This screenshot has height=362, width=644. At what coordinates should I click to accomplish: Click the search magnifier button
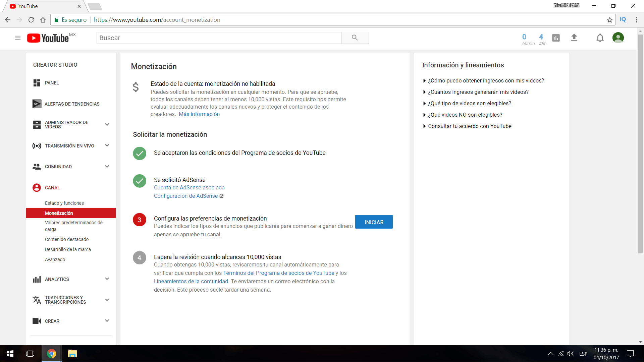(355, 38)
